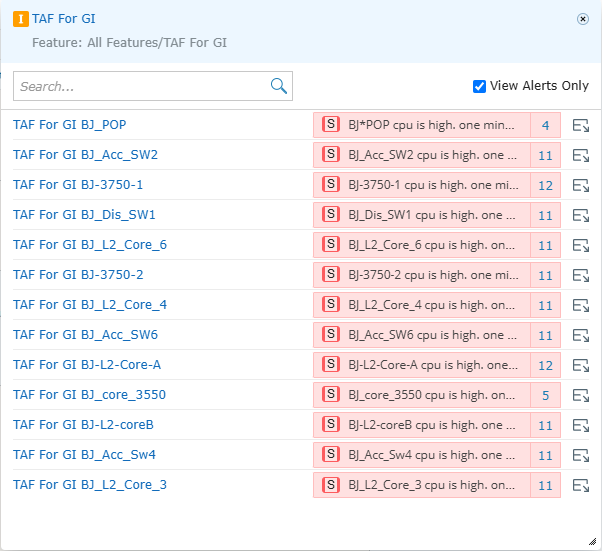The width and height of the screenshot is (602, 551).
Task: Open link TAF For GI BJ_Dis_SW1
Action: click(84, 215)
